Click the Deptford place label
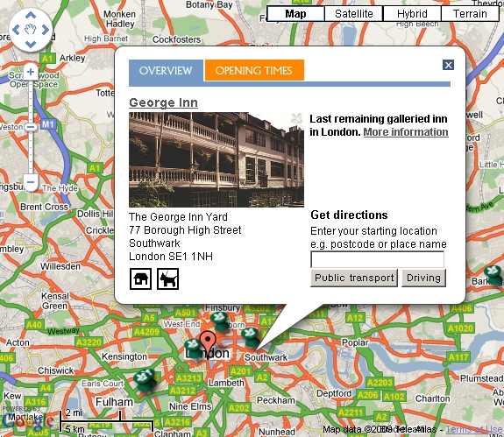504x437 pixels. (334, 393)
